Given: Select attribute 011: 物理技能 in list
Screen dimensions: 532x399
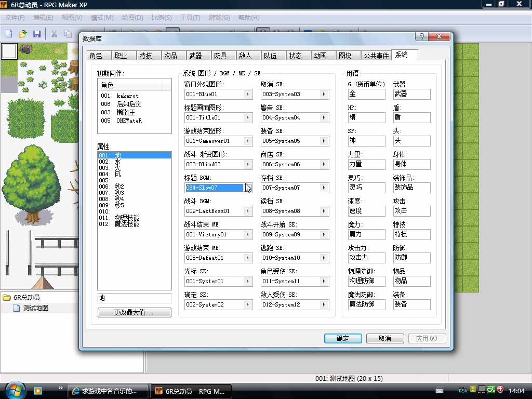Looking at the screenshot, I should pos(135,218).
